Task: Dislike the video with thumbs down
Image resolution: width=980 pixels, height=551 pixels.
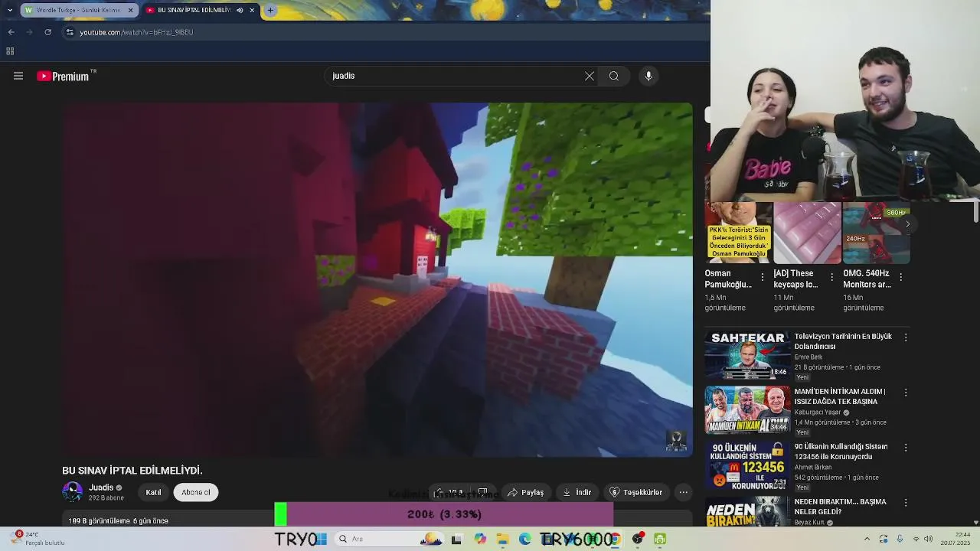Action: pyautogui.click(x=483, y=492)
